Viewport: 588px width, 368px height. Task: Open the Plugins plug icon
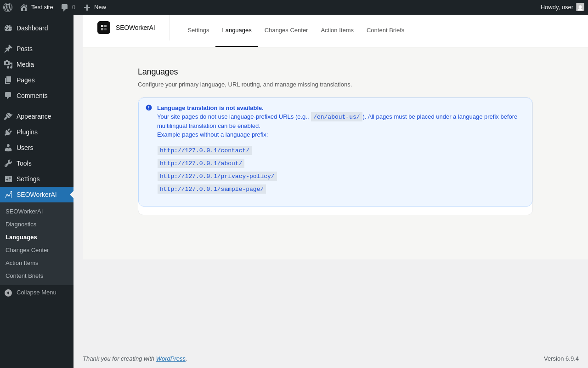8,132
